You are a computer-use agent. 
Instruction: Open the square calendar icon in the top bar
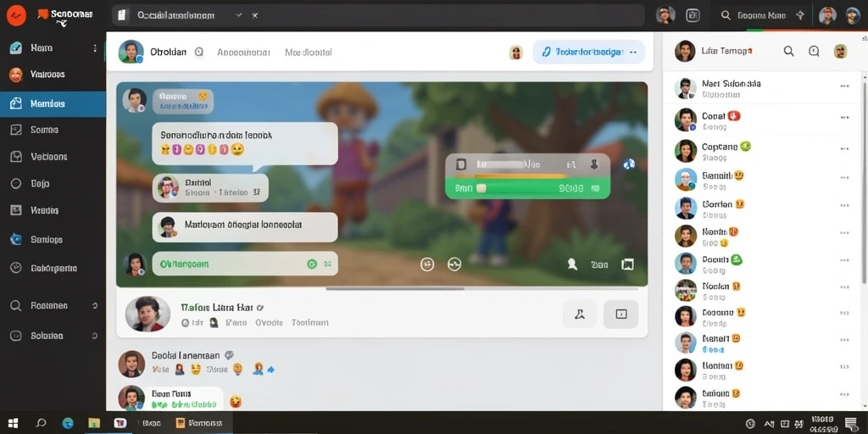click(x=693, y=15)
